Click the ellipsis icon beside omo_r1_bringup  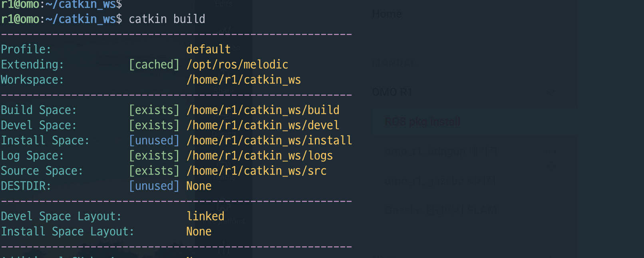[x=551, y=152]
